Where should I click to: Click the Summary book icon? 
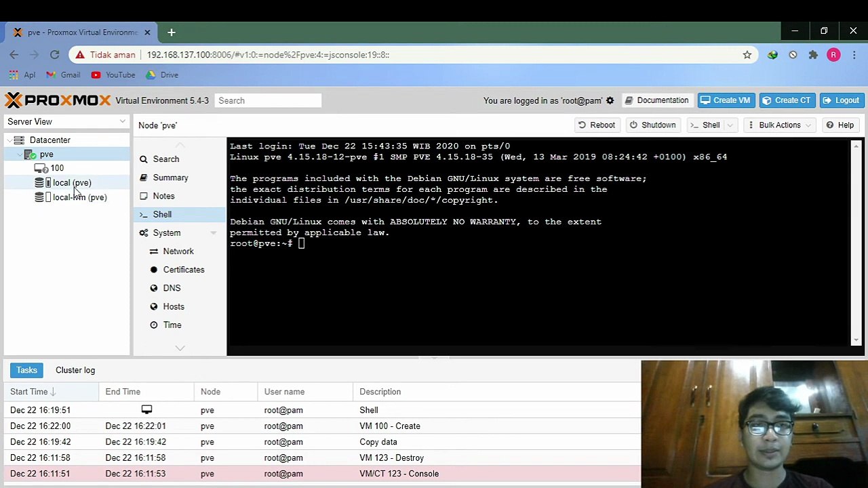coord(143,178)
